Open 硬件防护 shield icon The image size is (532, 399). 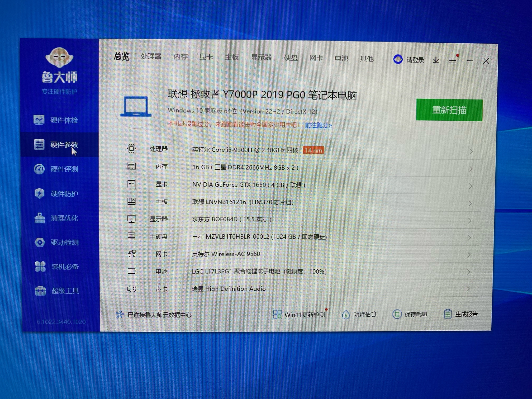pyautogui.click(x=39, y=193)
